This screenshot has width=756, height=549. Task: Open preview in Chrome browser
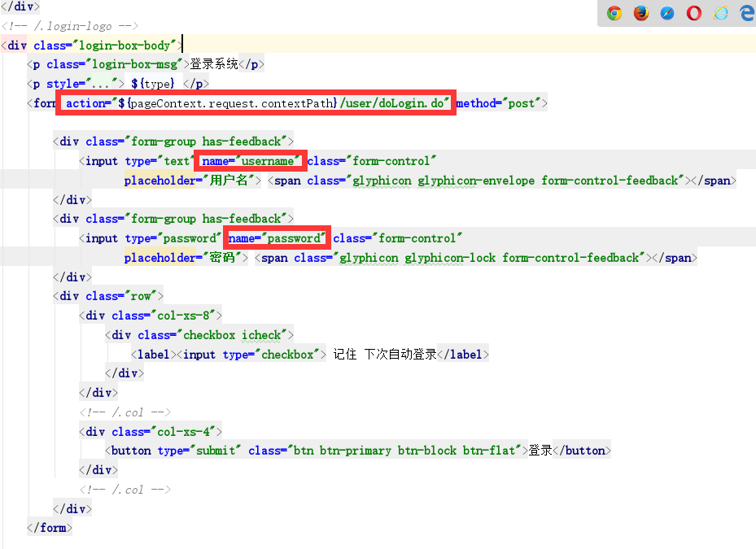614,13
